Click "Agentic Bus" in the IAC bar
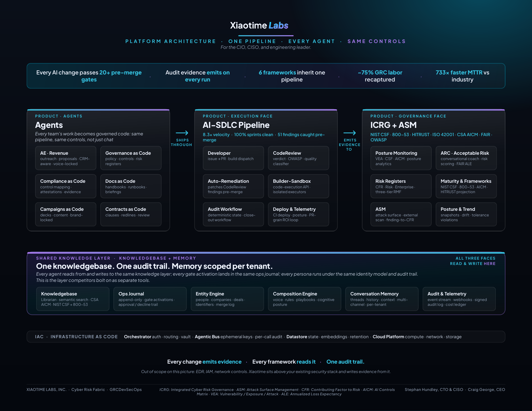This screenshot has width=532, height=411. (207, 337)
